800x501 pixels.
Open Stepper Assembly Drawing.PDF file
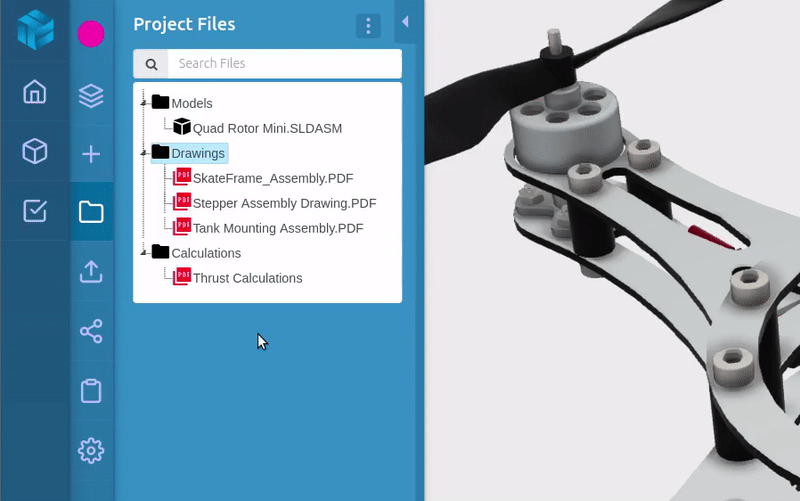(x=285, y=204)
